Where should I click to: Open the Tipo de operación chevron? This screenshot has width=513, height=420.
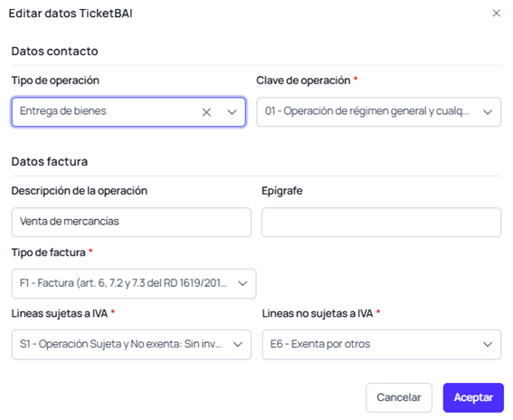pyautogui.click(x=232, y=112)
